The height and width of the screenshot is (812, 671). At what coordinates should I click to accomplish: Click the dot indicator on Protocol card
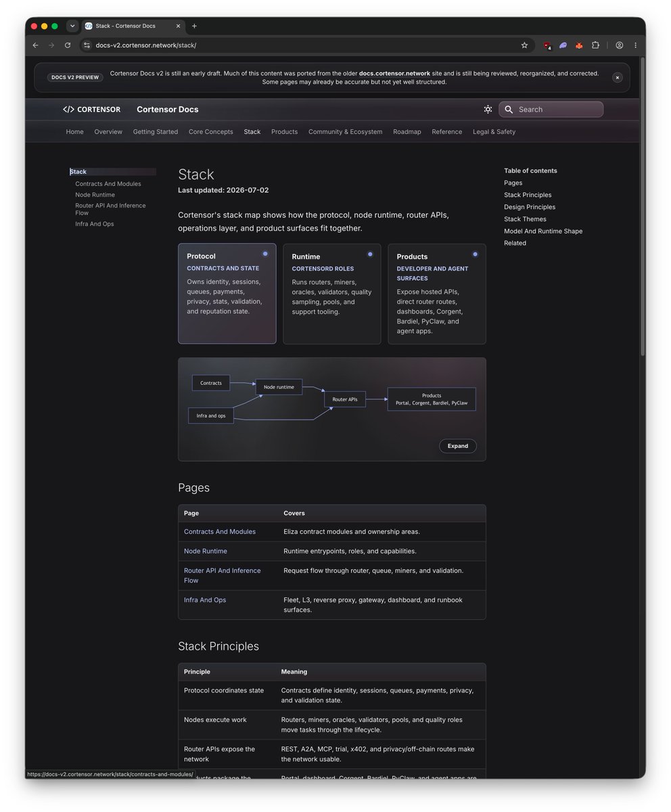[x=265, y=254]
